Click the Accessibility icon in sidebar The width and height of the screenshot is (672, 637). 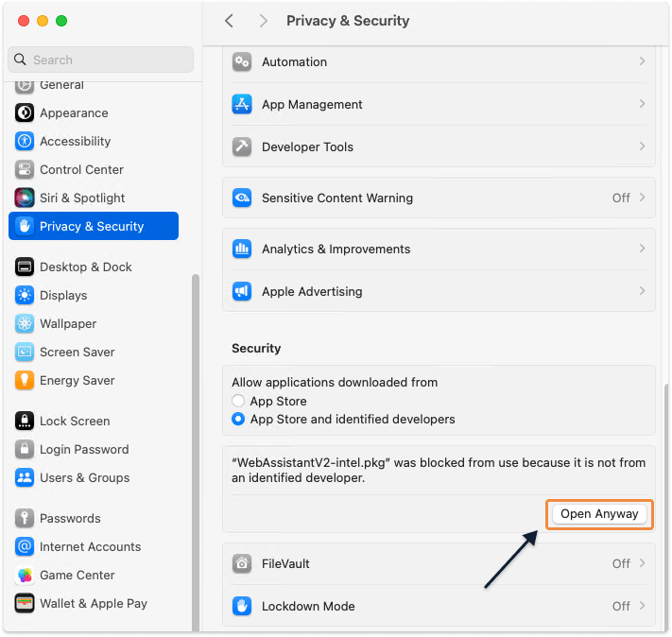click(x=25, y=142)
